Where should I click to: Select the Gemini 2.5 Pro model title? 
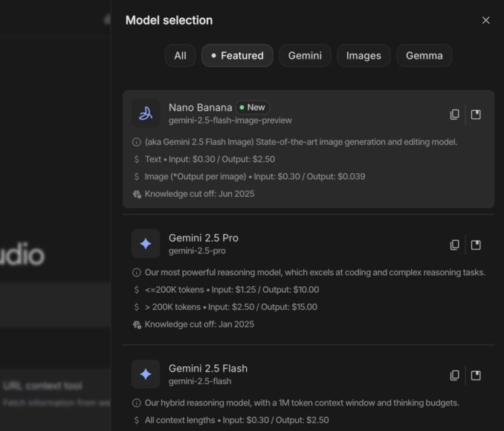point(203,238)
